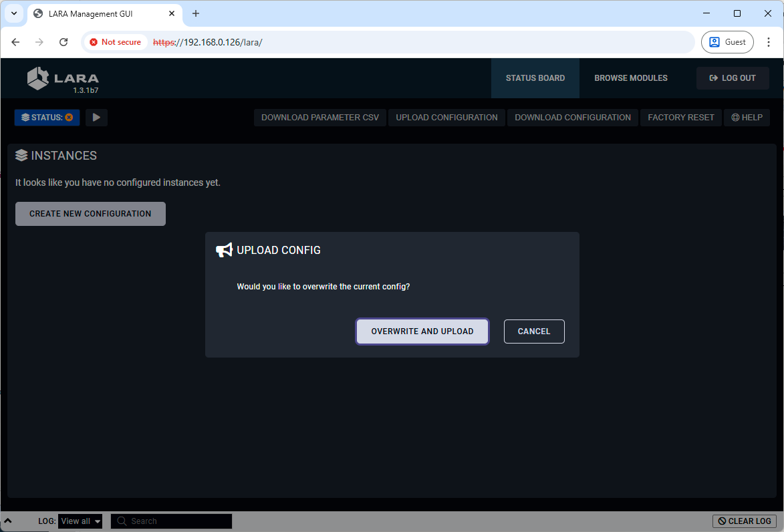Open the View all log filter dropdown
The height and width of the screenshot is (532, 784).
click(80, 521)
